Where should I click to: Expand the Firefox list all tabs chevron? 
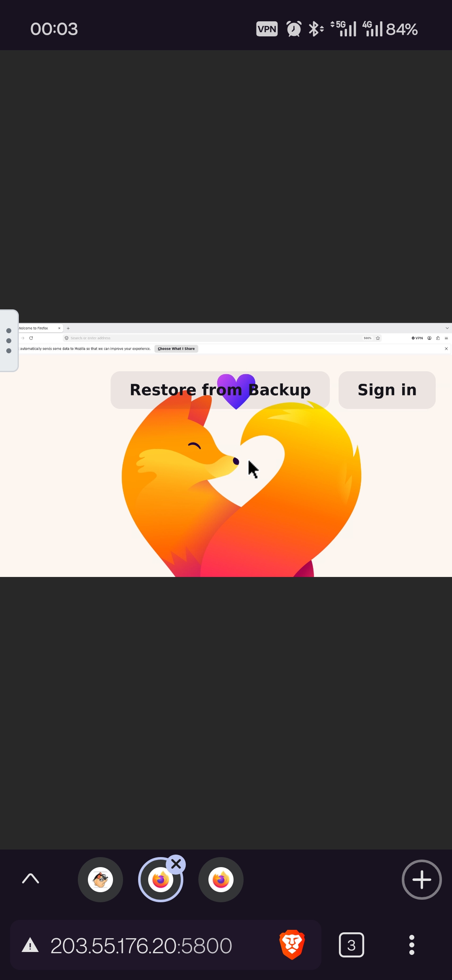(447, 328)
